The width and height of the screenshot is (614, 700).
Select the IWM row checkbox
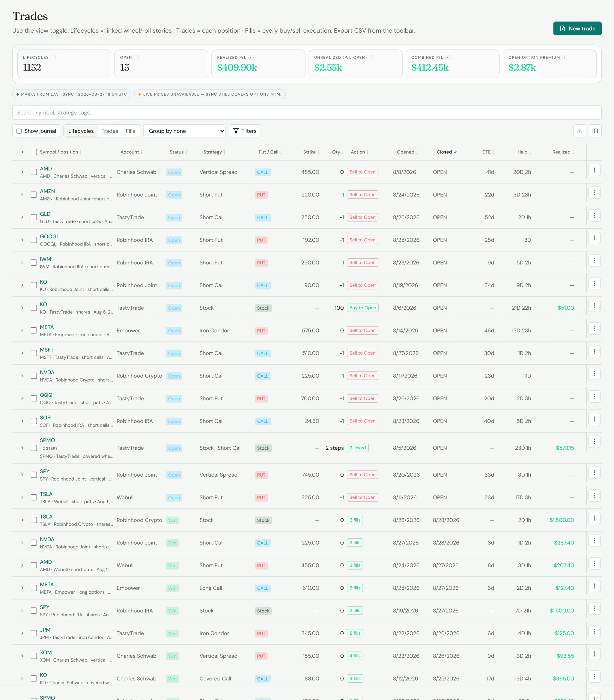[34, 262]
